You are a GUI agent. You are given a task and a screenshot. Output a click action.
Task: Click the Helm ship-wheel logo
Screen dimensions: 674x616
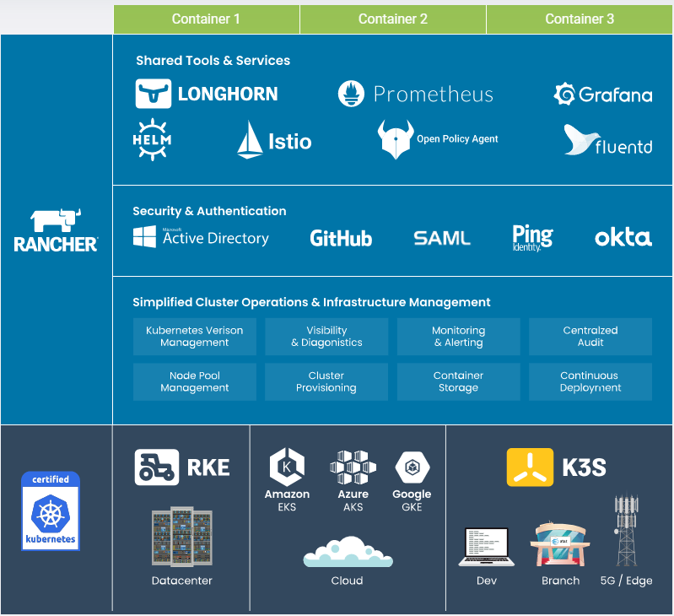point(152,140)
